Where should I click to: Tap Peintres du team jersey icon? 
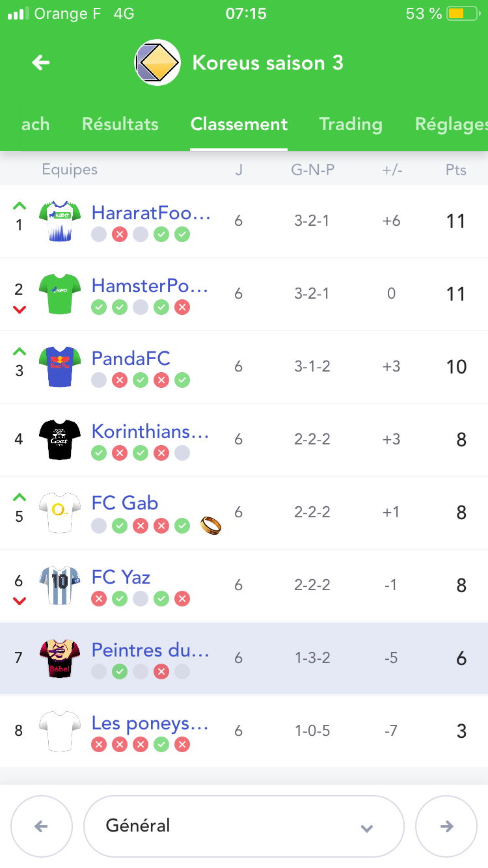60,658
